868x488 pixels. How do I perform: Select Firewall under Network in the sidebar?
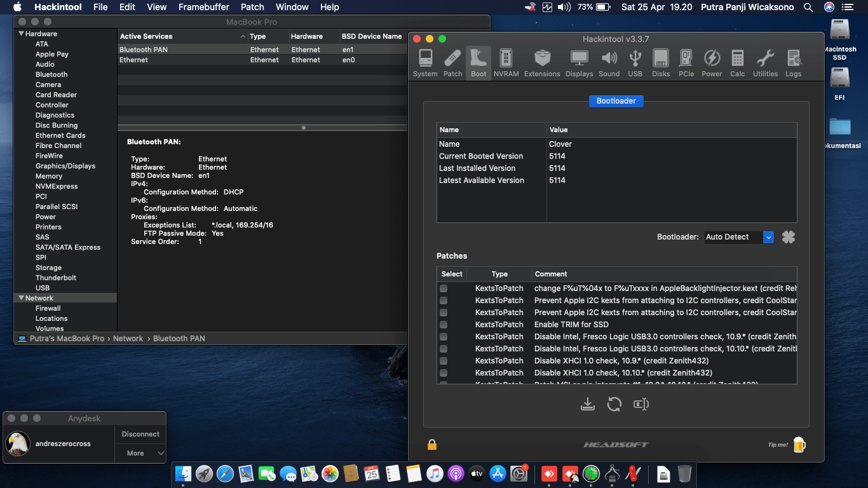pyautogui.click(x=48, y=308)
